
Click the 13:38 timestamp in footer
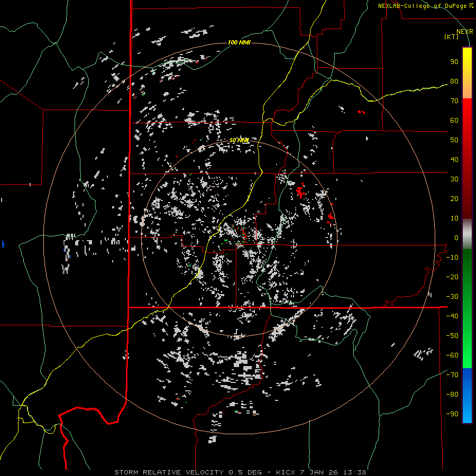(355, 472)
